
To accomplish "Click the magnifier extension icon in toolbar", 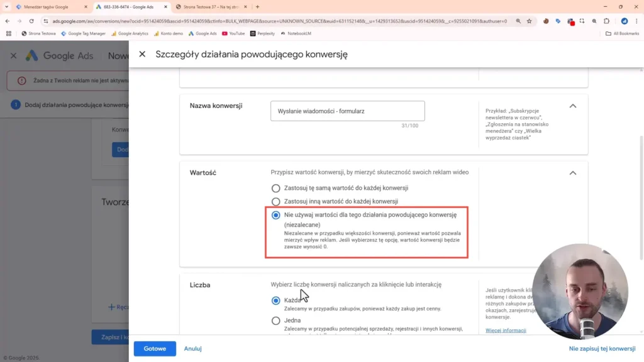I will pos(594,21).
